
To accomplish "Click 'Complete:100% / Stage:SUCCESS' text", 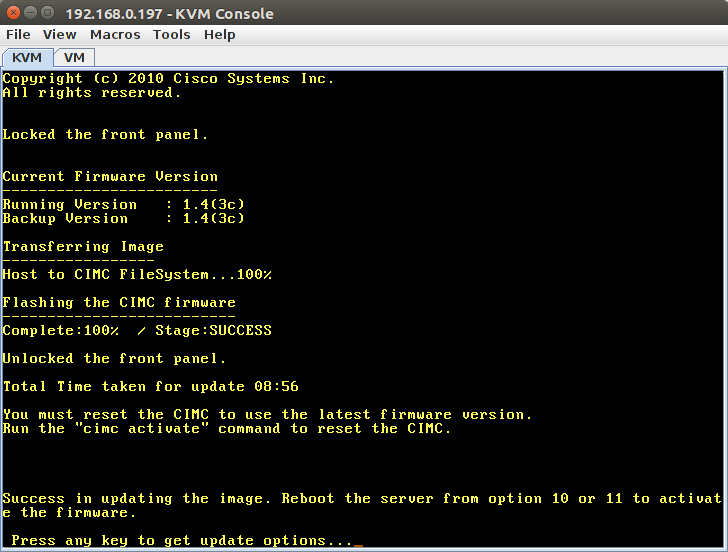I will (137, 330).
